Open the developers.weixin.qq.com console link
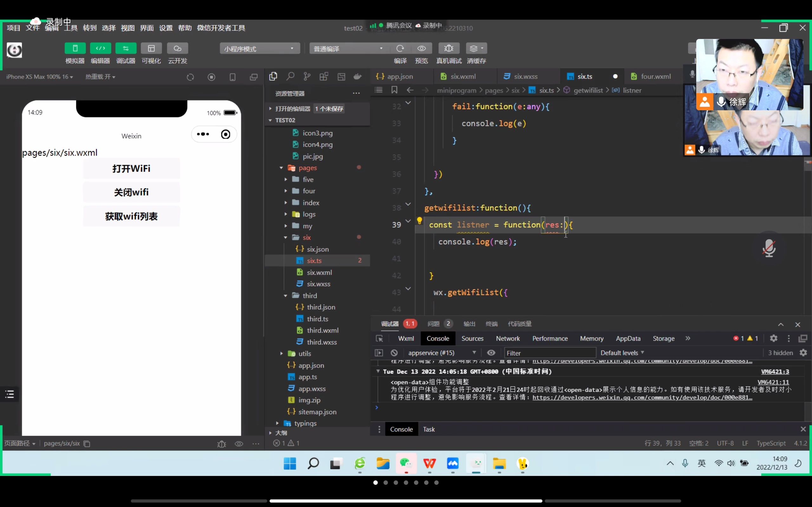Viewport: 812px width, 507px height. [642, 398]
